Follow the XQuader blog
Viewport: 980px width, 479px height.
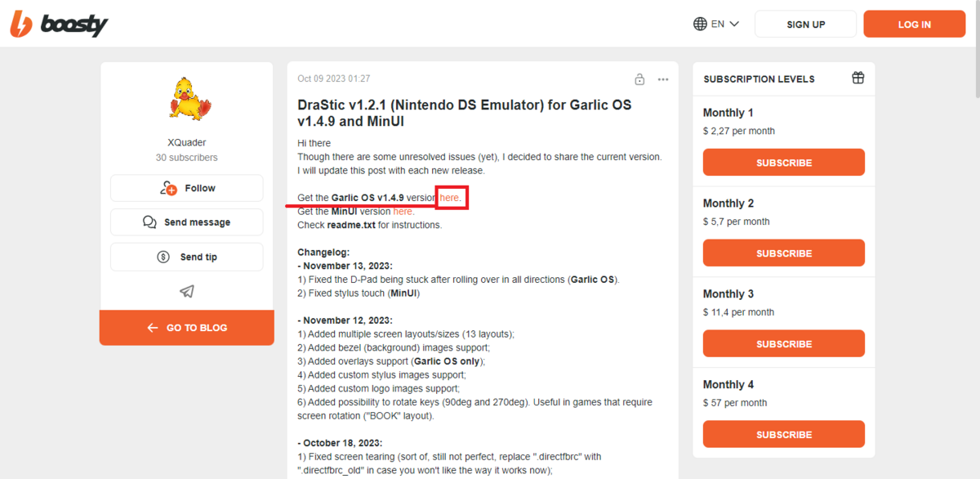[186, 188]
